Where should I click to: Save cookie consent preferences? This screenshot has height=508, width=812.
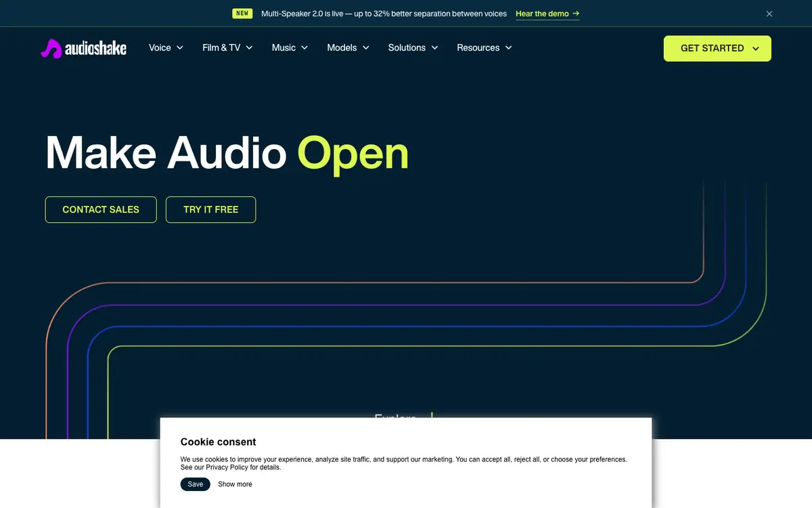[x=196, y=484]
